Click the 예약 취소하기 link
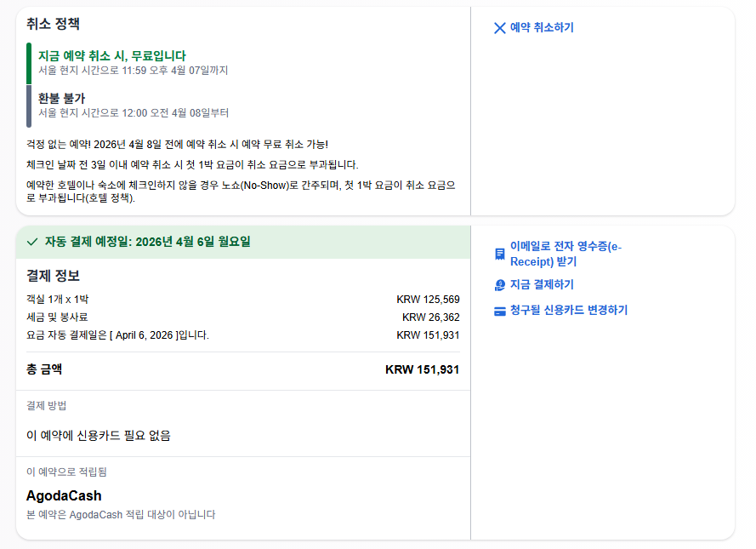This screenshot has height=549, width=756. pos(542,28)
